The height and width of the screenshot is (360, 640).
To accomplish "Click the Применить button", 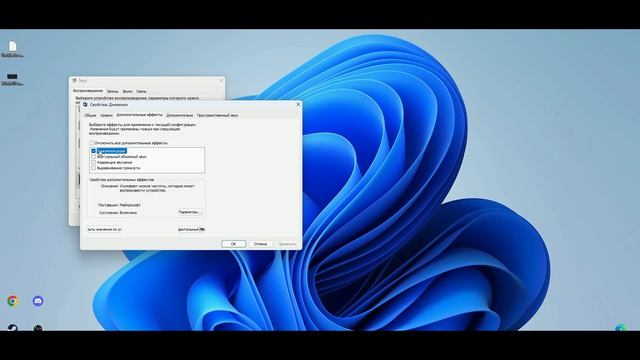I will [287, 244].
